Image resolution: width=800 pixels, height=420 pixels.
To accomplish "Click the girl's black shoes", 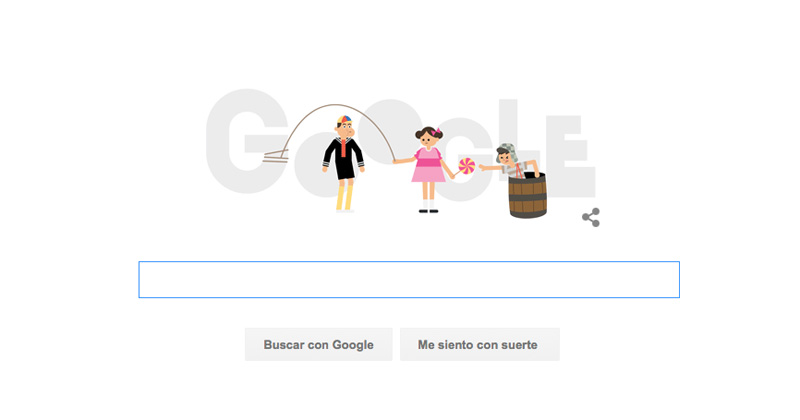I will [429, 210].
